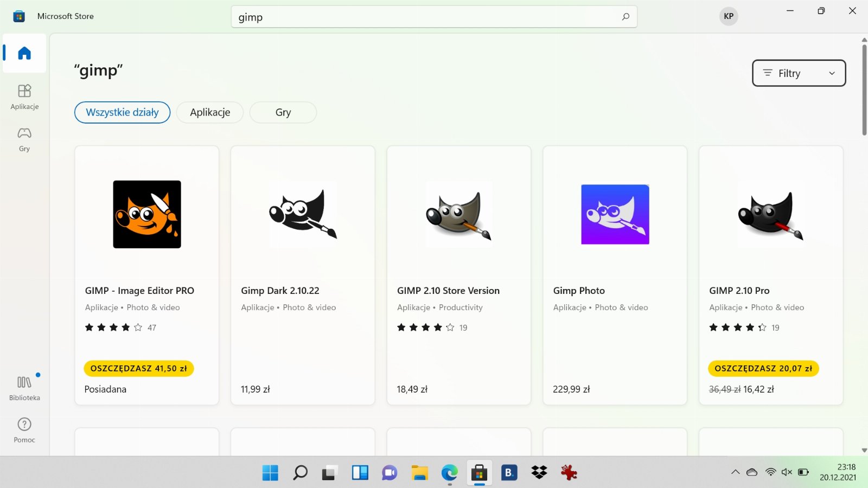
Task: Click the battery tray icon
Action: pyautogui.click(x=803, y=472)
